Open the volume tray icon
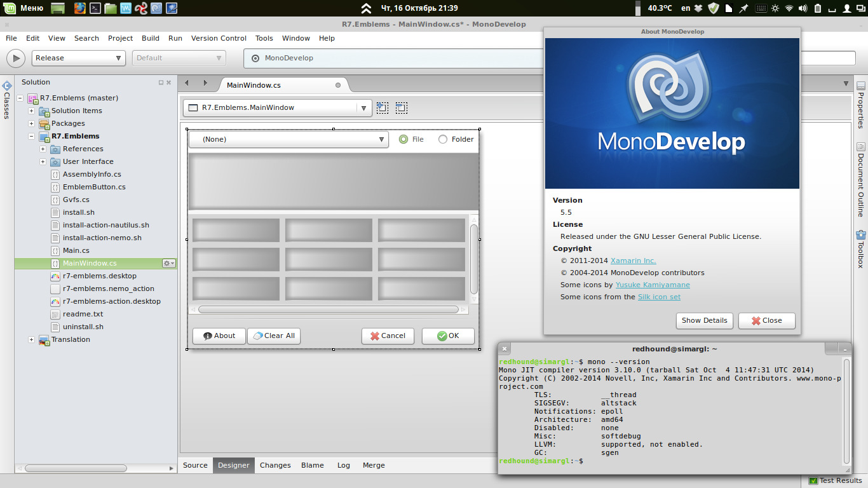 804,8
